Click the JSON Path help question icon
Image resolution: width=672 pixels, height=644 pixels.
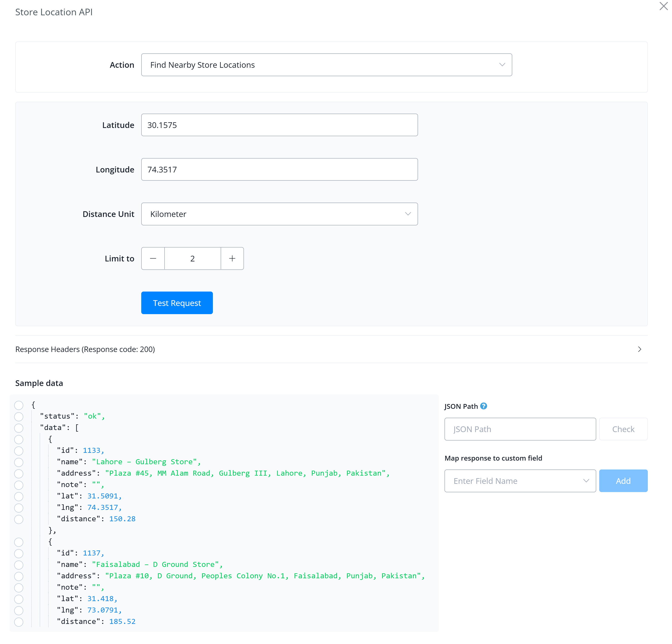click(x=484, y=406)
